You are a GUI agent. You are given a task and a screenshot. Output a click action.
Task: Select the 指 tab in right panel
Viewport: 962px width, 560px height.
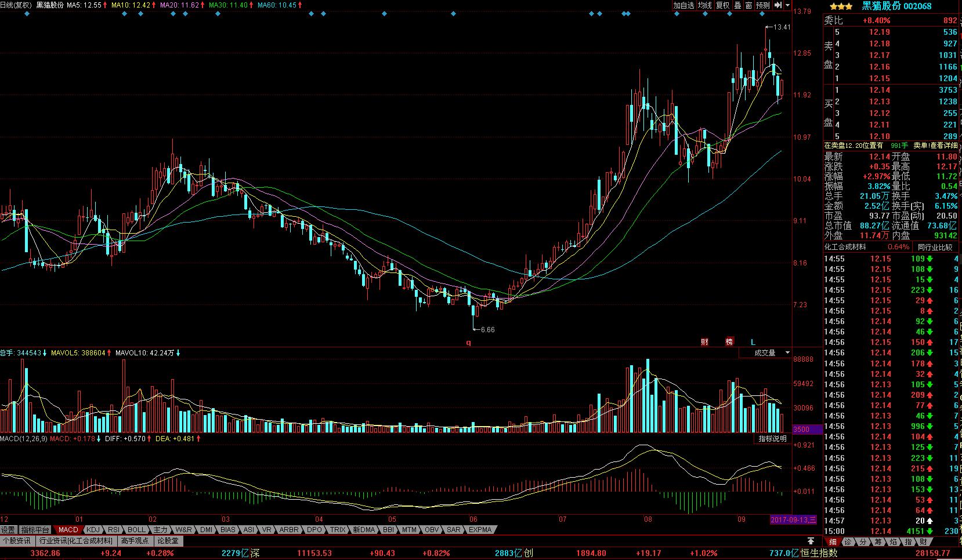909,542
